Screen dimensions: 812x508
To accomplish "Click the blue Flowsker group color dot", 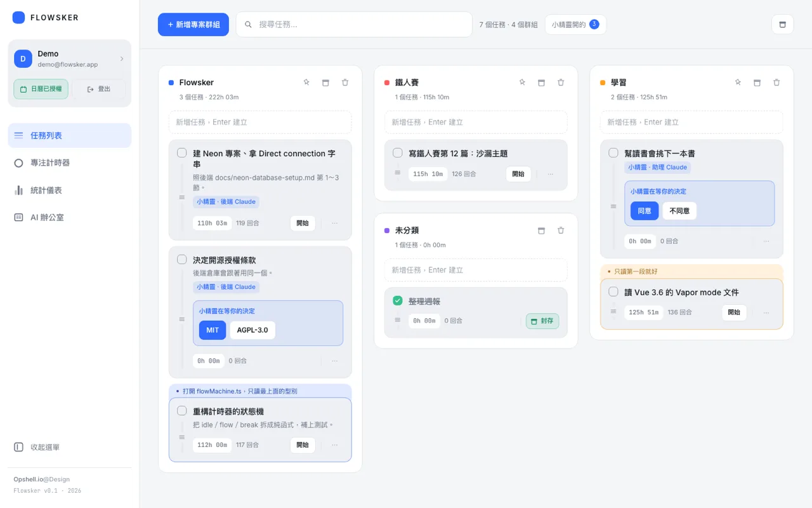I will 171,83.
